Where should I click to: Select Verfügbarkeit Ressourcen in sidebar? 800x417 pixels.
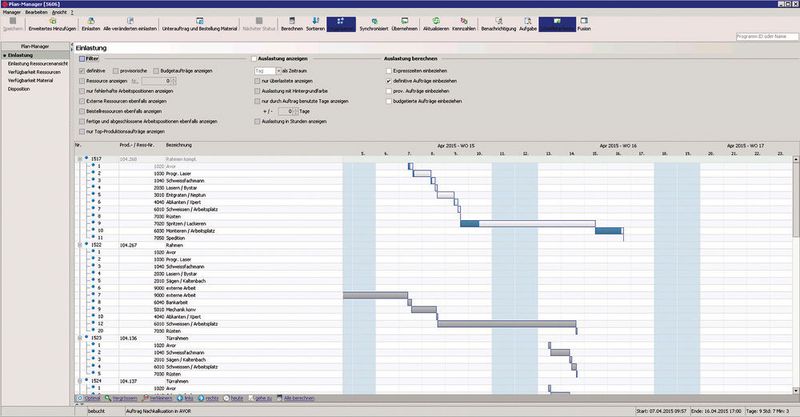pyautogui.click(x=34, y=72)
